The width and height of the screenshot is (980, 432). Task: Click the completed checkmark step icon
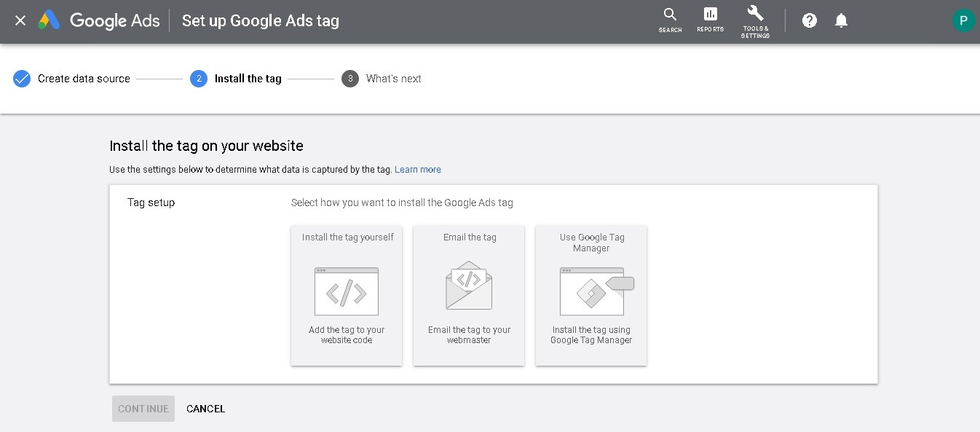[x=22, y=79]
